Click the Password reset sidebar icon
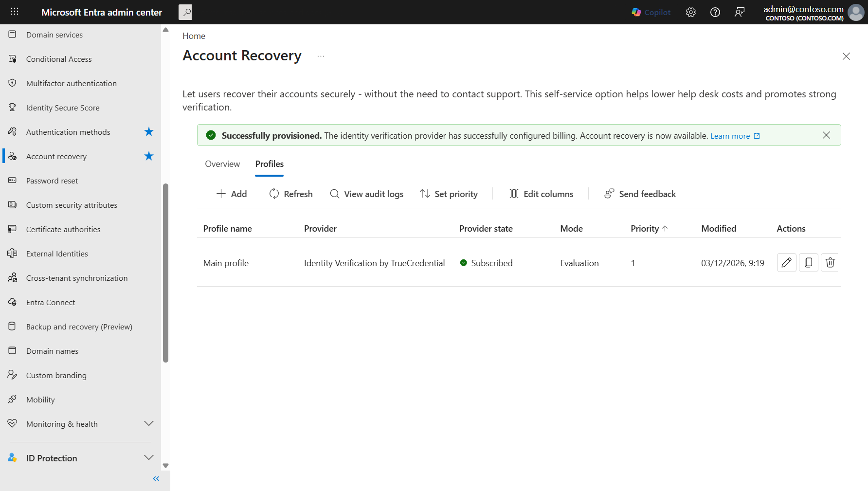The height and width of the screenshot is (491, 868). click(13, 180)
